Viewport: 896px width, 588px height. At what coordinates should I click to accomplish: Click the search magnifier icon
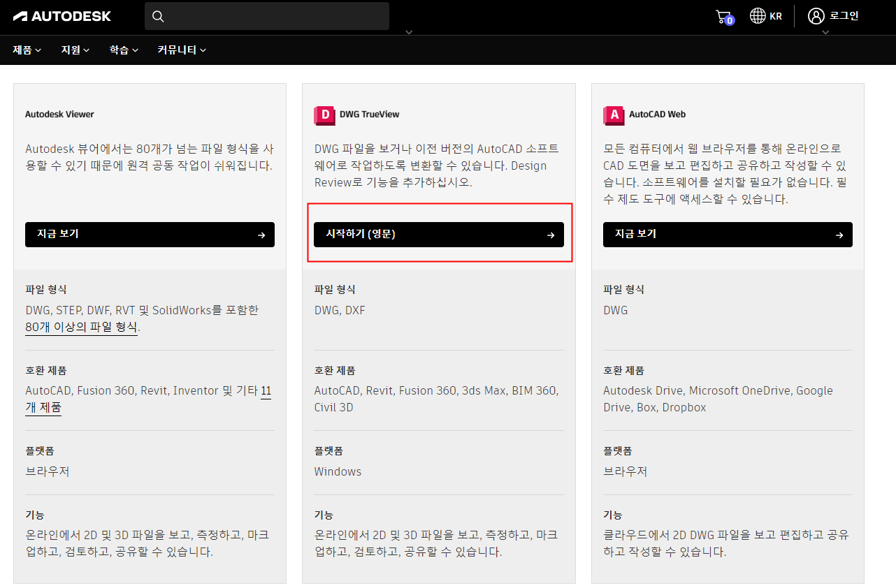(158, 16)
